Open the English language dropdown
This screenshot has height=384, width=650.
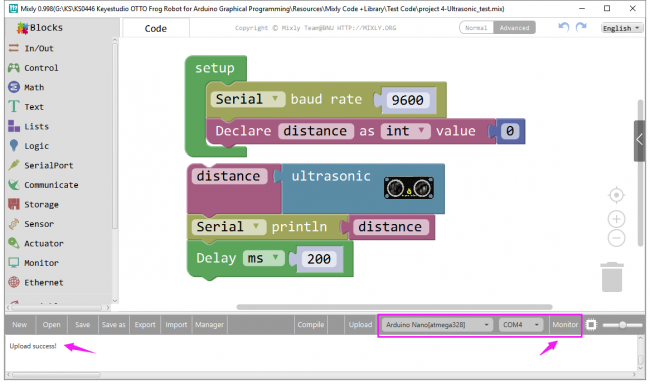pos(622,28)
